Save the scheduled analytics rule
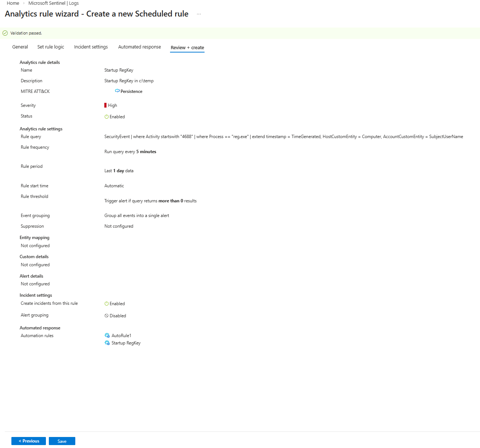The height and width of the screenshot is (448, 480). 62,441
